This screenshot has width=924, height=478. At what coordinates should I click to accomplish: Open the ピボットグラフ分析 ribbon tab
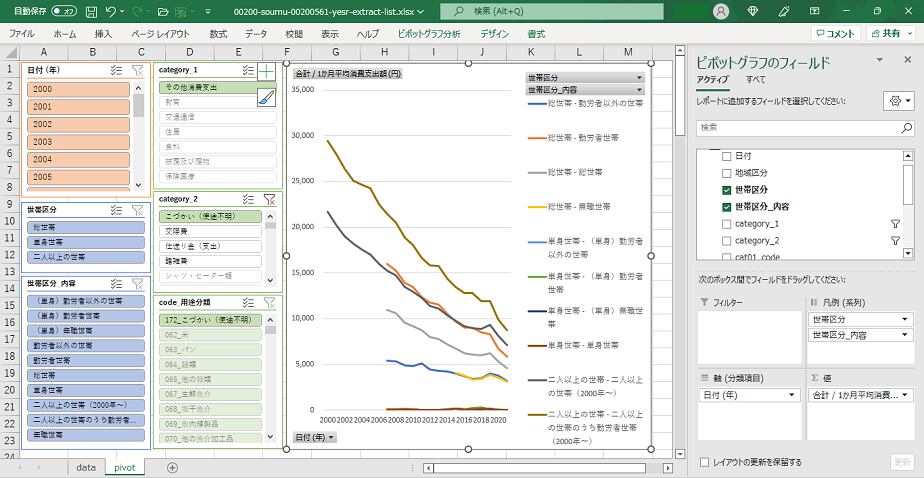click(x=428, y=33)
